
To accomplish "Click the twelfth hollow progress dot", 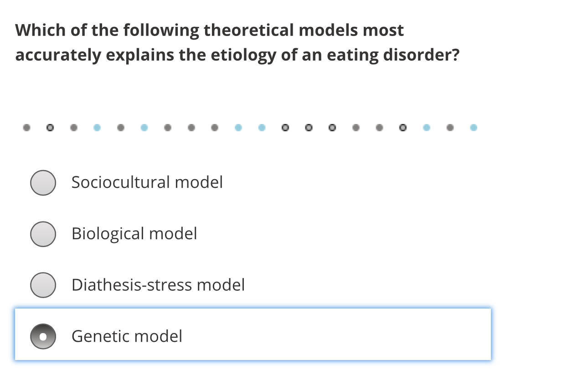I will click(x=285, y=128).
